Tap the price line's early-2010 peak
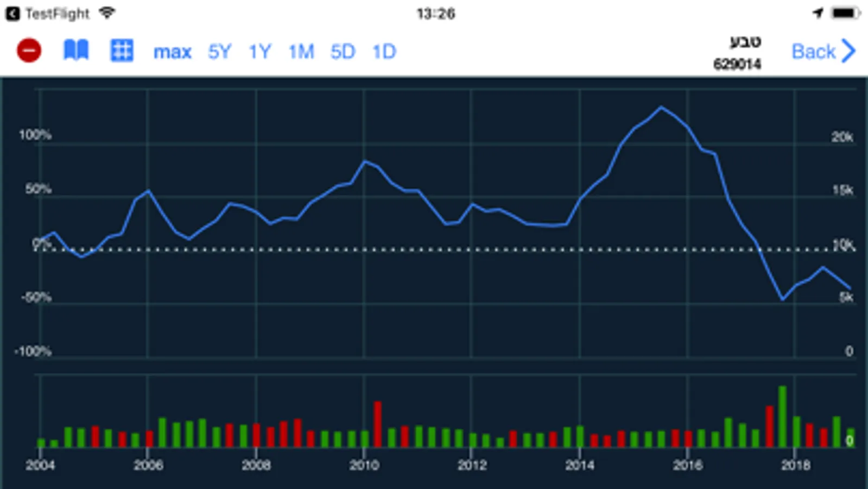 click(365, 161)
